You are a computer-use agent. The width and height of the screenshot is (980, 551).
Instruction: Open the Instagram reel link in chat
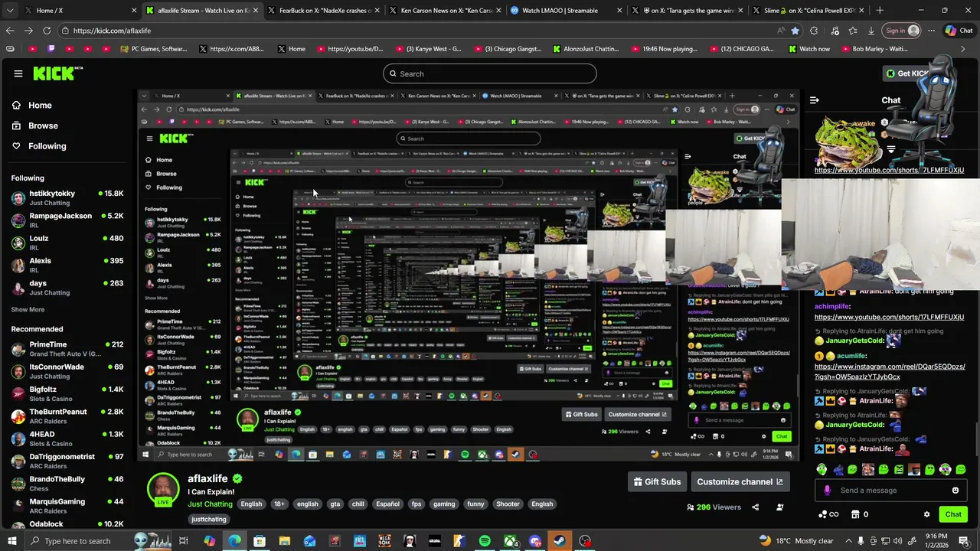[890, 372]
